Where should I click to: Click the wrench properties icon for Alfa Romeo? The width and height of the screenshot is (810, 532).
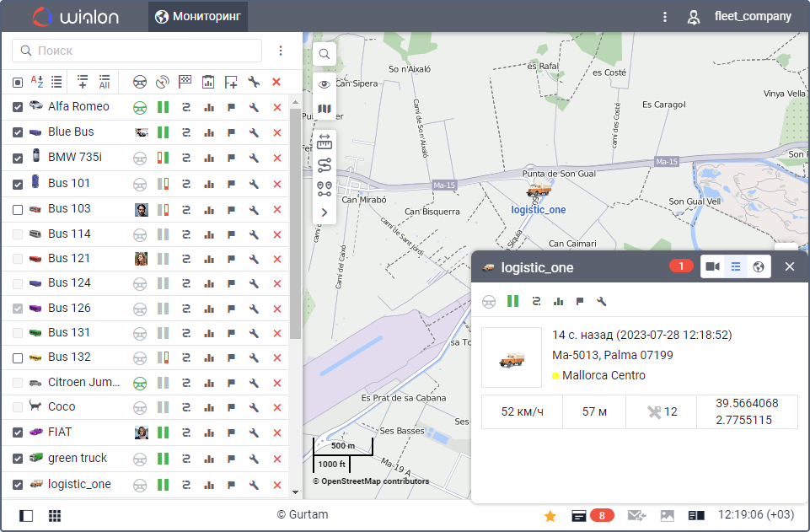point(254,107)
